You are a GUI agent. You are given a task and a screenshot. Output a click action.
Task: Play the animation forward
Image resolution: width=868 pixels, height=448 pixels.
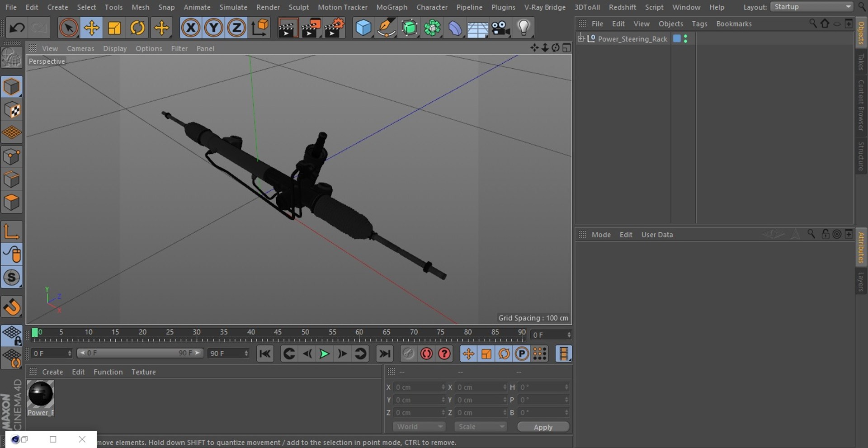click(x=324, y=354)
